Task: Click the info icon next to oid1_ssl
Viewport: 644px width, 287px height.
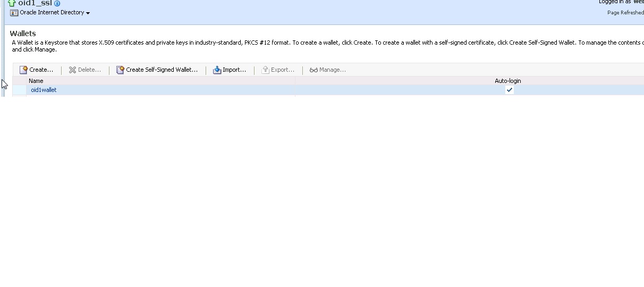Action: point(57,3)
